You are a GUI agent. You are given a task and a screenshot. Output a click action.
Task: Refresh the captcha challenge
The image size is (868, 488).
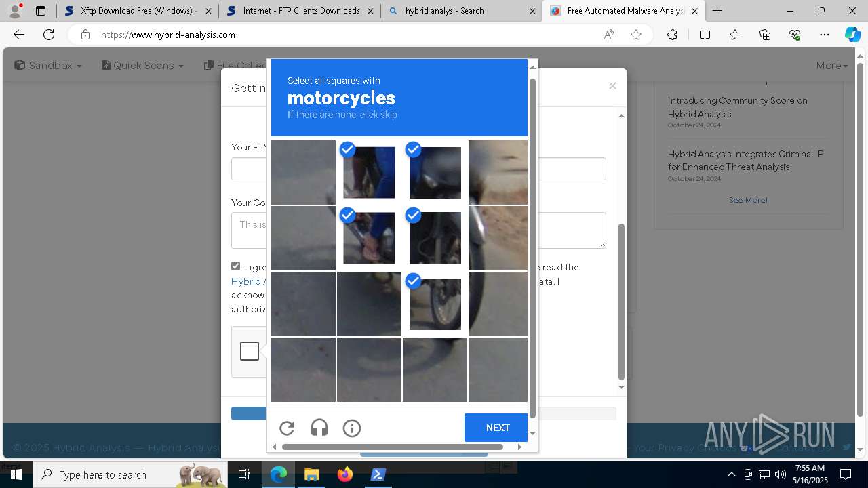pos(287,428)
